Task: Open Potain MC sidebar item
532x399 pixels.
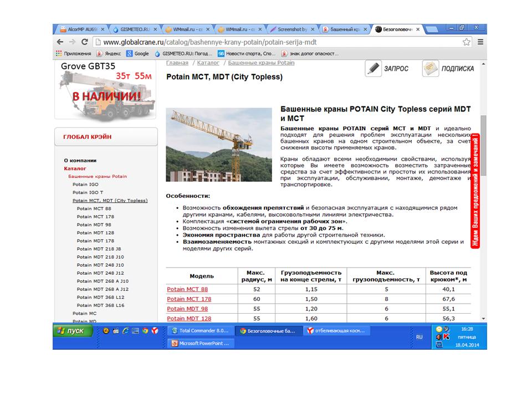Action: click(84, 314)
